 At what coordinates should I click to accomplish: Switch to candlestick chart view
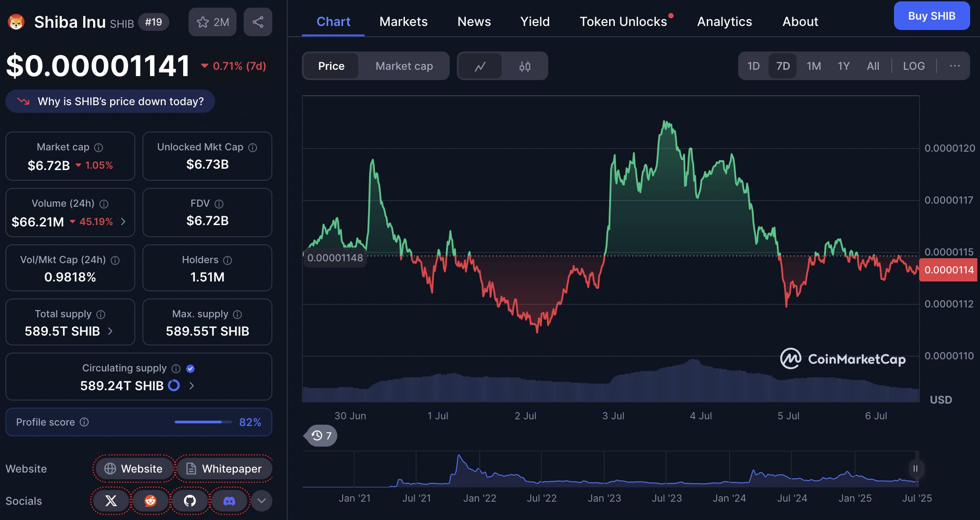(525, 66)
